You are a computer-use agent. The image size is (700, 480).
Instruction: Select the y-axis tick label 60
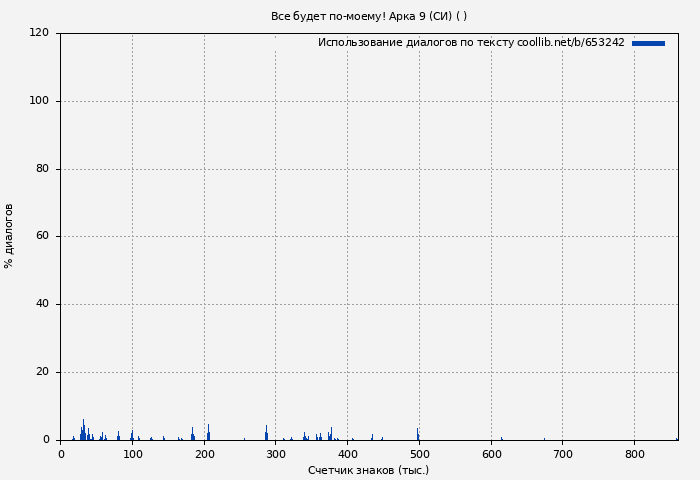point(42,237)
